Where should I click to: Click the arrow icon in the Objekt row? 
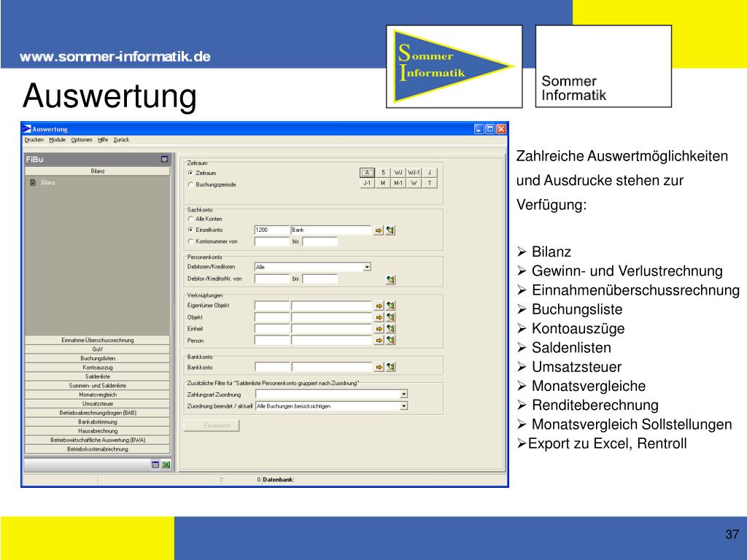tap(379, 317)
